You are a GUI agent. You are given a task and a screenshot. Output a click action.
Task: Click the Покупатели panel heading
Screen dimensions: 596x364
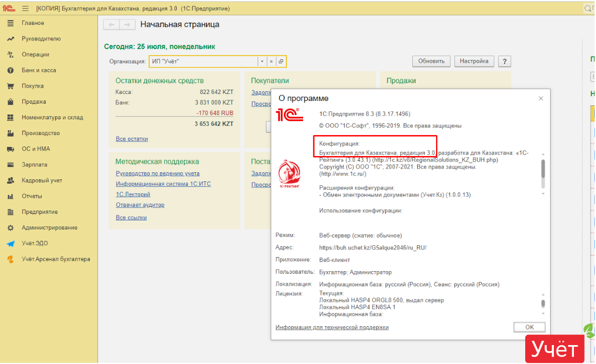click(x=270, y=81)
